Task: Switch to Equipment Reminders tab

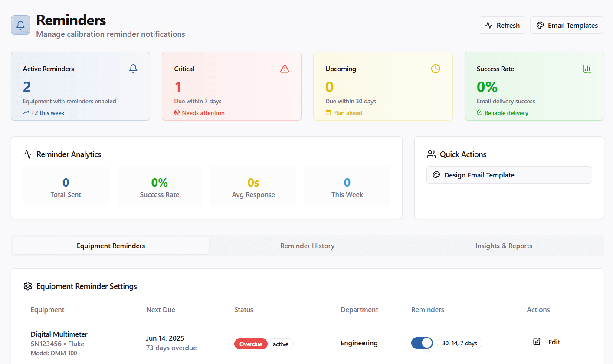Action: pos(111,246)
